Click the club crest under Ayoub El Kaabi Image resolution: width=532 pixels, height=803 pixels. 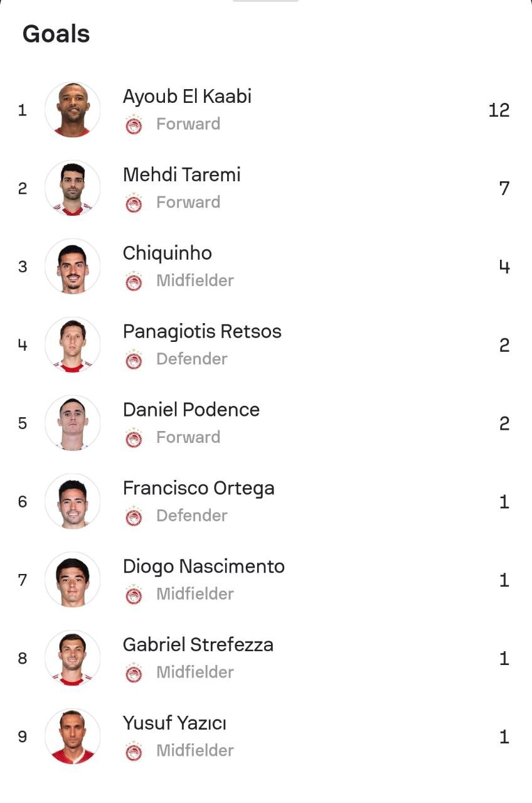click(x=134, y=125)
